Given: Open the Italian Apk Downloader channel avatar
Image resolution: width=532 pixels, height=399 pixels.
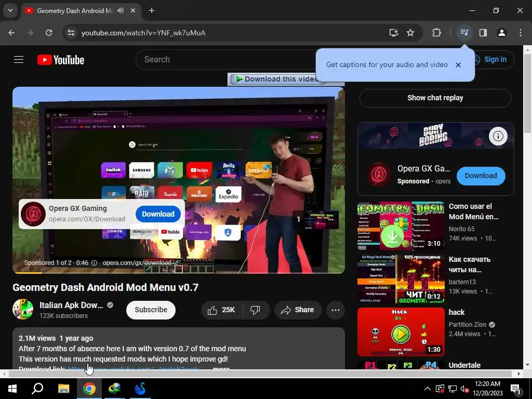Looking at the screenshot, I should 23,309.
